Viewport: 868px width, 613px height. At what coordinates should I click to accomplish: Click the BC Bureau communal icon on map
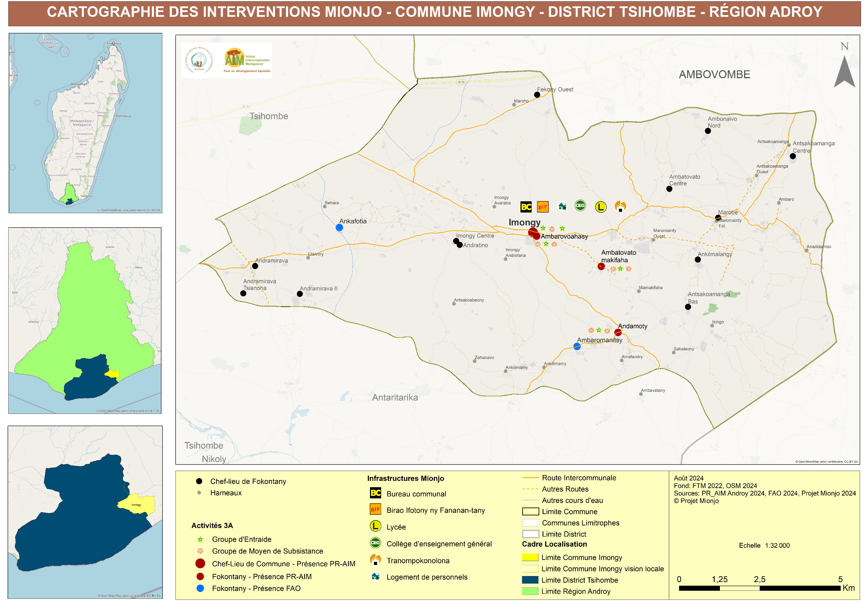[x=526, y=207]
